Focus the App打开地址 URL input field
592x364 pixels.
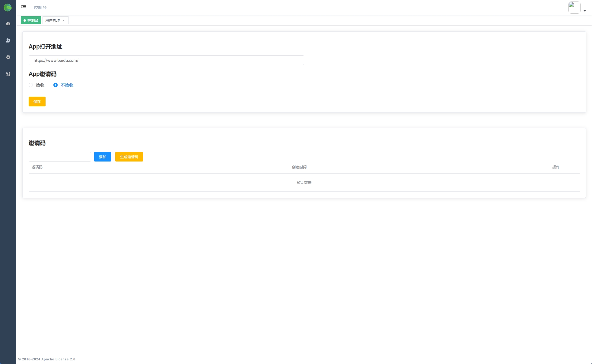coord(166,60)
